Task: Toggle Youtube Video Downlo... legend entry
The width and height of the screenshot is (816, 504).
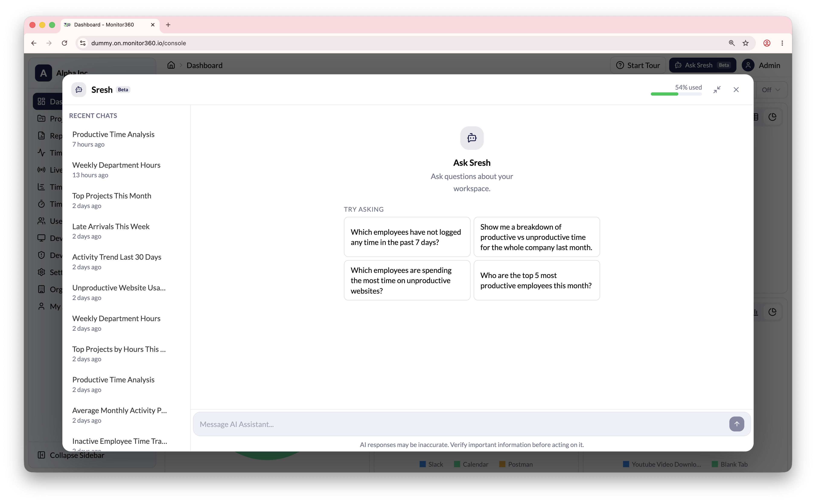Action: point(662,464)
